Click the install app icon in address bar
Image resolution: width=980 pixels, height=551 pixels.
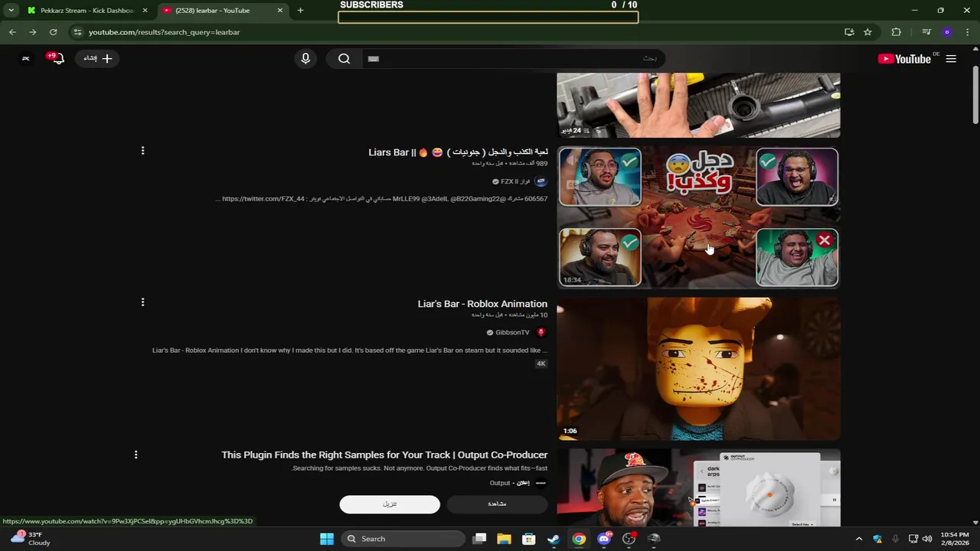(849, 32)
